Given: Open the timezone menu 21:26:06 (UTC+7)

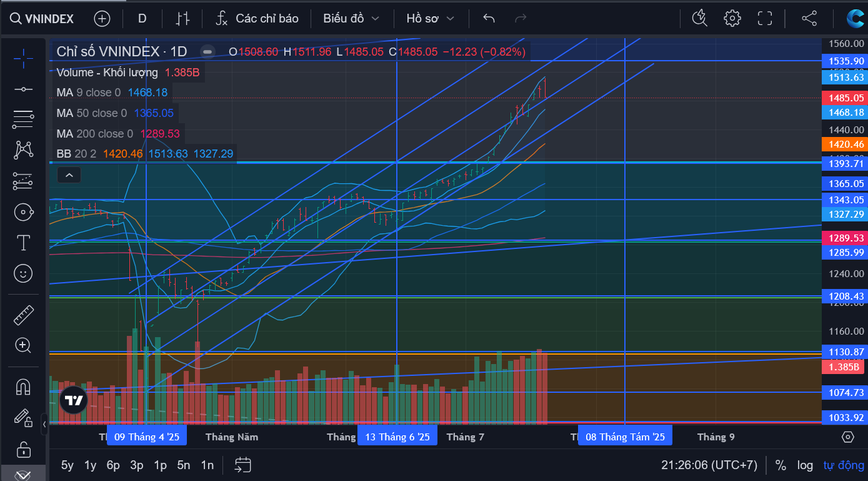Looking at the screenshot, I should click(x=709, y=465).
